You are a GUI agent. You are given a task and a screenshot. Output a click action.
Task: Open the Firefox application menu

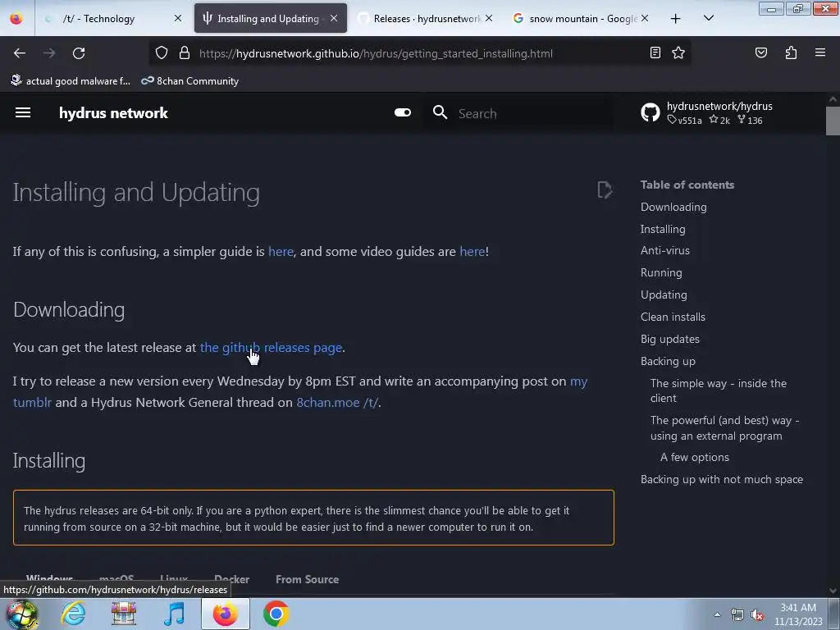pos(820,52)
